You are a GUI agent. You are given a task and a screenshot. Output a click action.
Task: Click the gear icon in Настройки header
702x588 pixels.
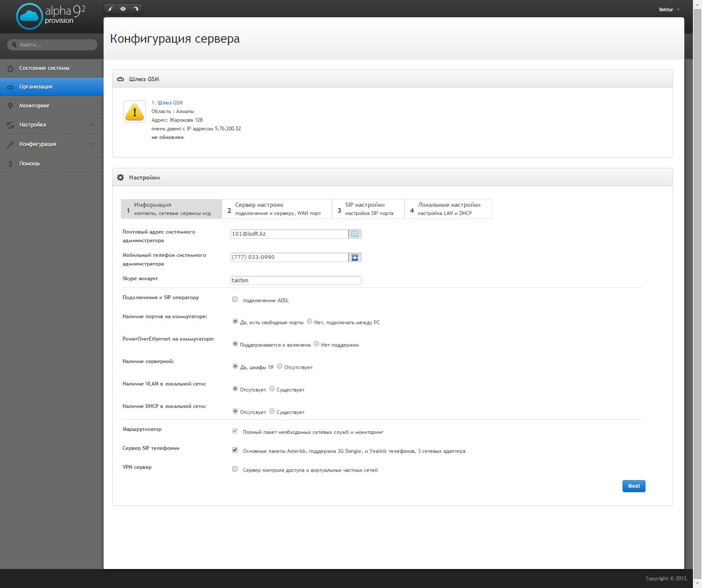pos(120,177)
